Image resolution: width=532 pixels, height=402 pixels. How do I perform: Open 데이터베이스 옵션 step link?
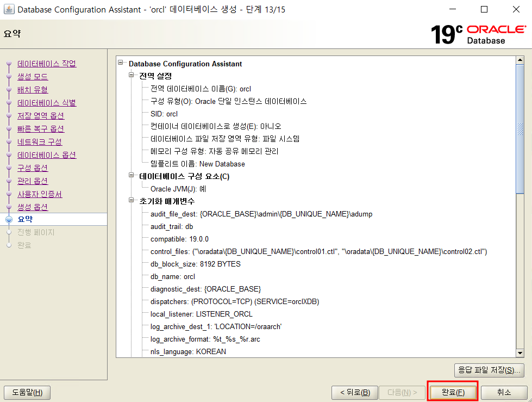click(x=47, y=155)
